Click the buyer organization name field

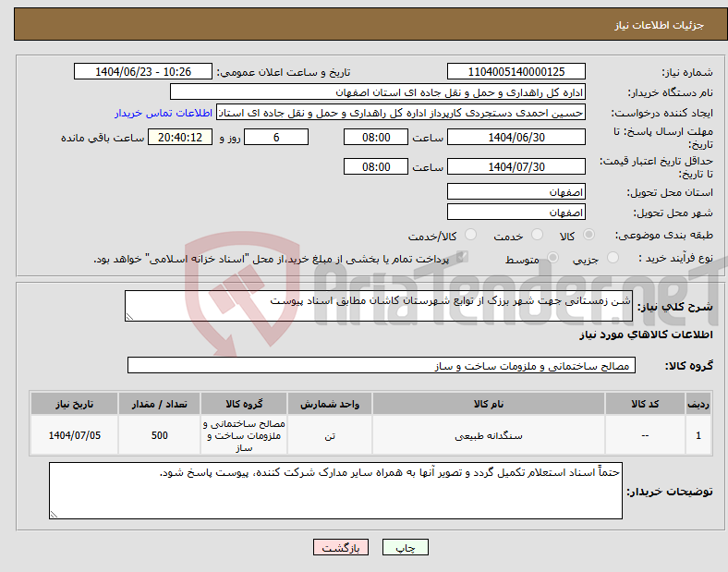[x=378, y=91]
